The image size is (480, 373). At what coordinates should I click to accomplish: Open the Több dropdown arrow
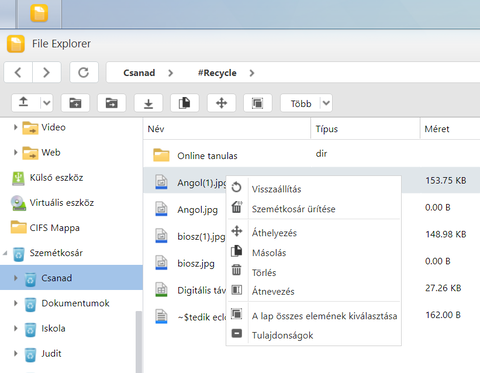point(326,103)
